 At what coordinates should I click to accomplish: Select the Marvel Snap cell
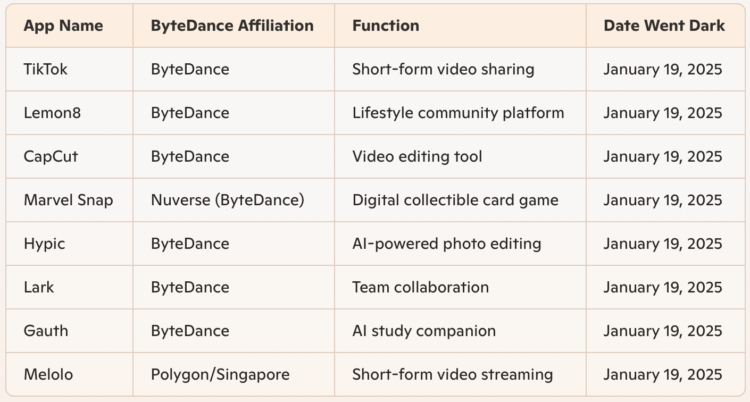pyautogui.click(x=68, y=200)
